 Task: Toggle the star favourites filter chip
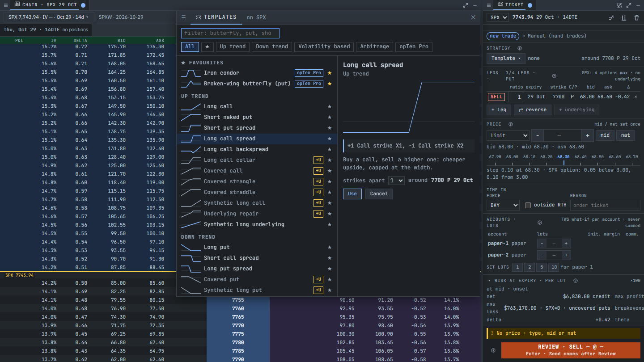207,46
